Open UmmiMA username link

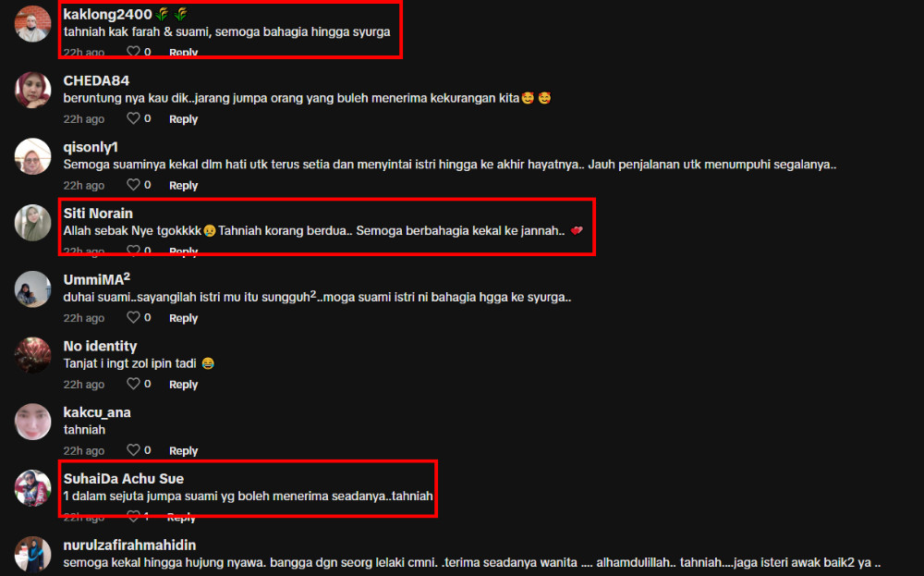(x=97, y=279)
